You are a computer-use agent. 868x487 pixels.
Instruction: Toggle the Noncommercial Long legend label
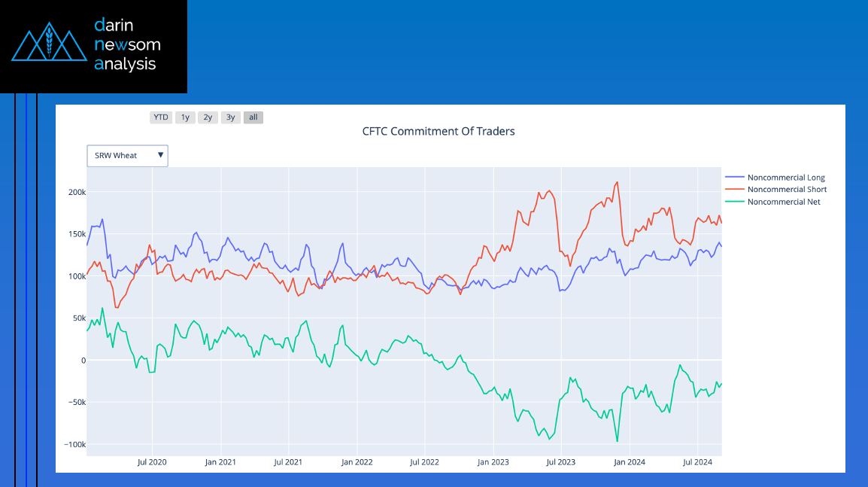click(x=786, y=178)
